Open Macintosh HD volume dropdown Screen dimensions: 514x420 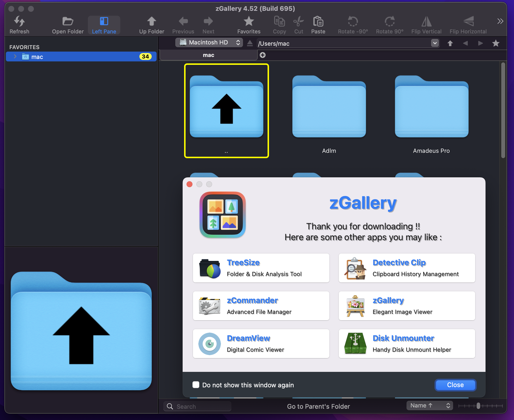(x=209, y=42)
